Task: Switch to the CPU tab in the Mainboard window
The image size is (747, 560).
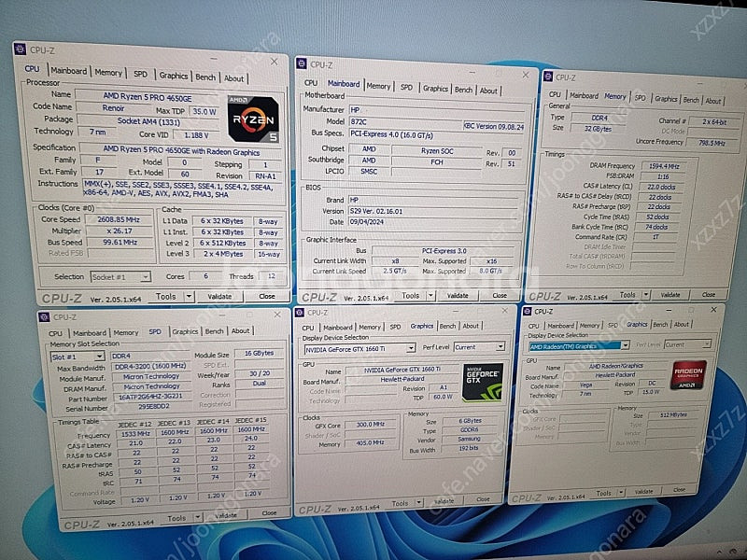Action: tap(311, 83)
